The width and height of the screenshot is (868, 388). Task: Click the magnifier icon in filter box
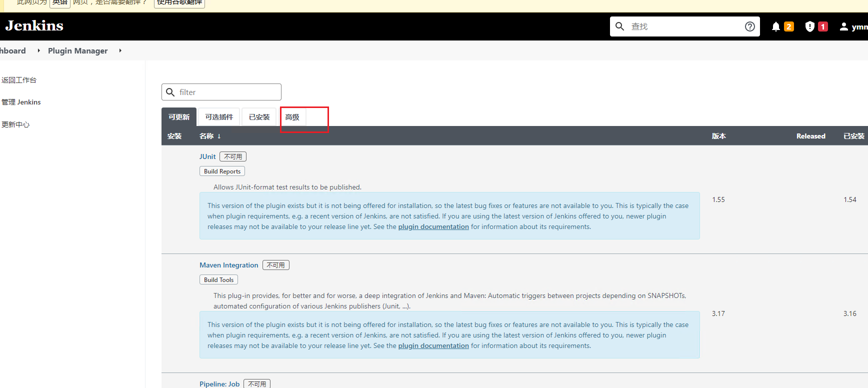pyautogui.click(x=170, y=92)
